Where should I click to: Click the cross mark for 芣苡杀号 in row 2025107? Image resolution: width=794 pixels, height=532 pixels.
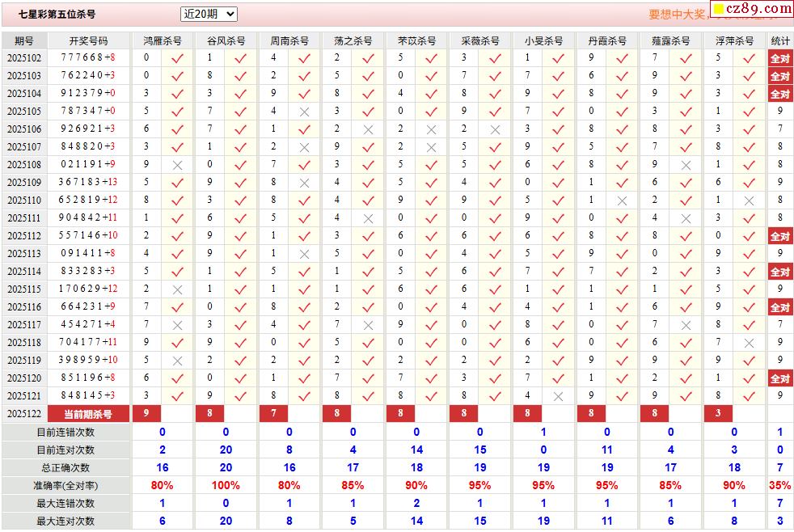coord(432,147)
